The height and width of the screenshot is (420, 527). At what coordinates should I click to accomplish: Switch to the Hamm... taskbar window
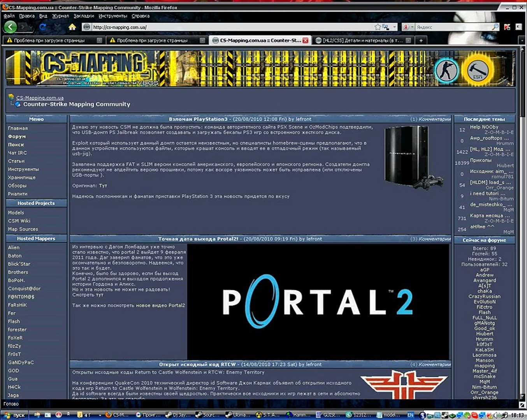298,415
